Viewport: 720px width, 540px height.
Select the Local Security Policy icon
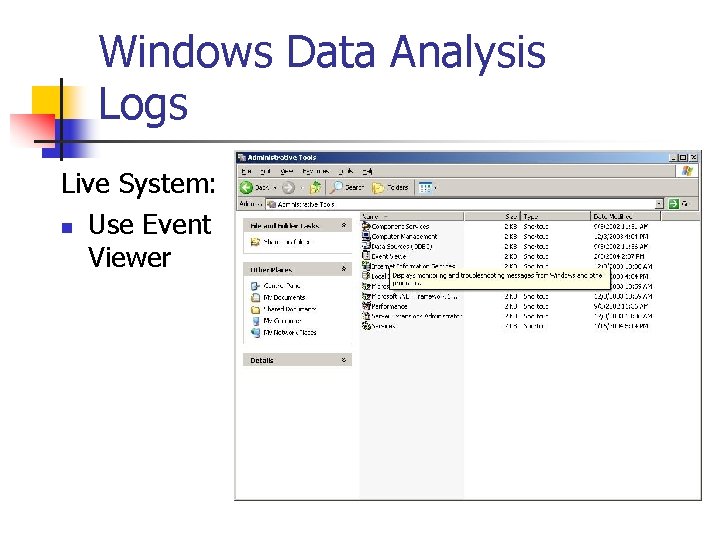coord(366,276)
